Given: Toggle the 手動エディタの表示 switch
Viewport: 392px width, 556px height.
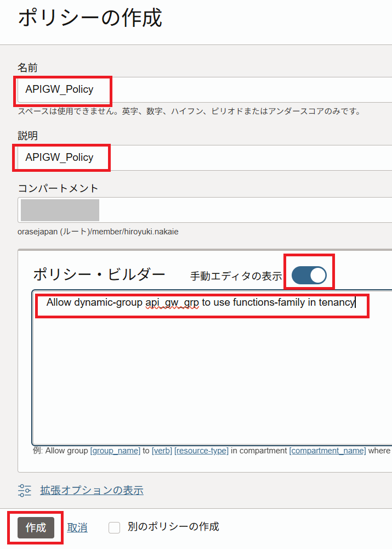Looking at the screenshot, I should pyautogui.click(x=309, y=276).
